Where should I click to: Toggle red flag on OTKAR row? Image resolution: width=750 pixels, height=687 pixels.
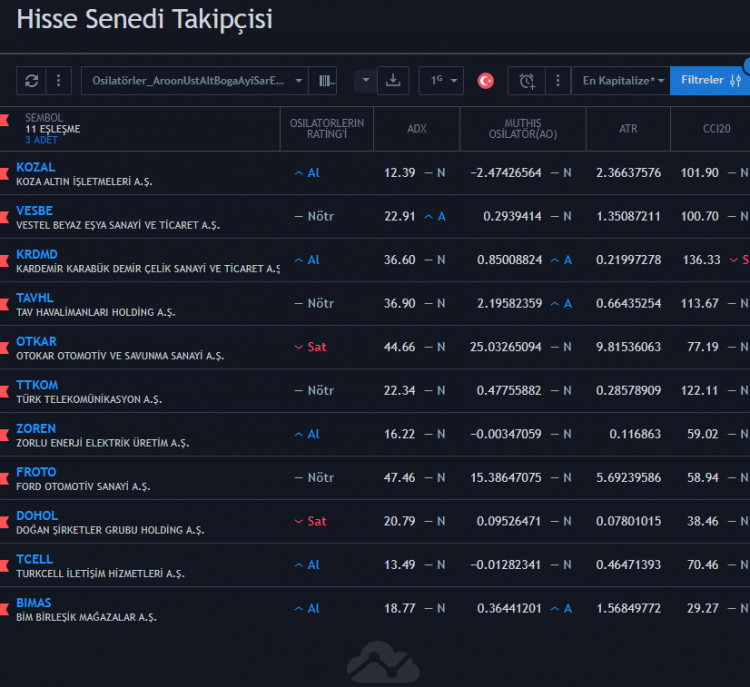point(5,347)
